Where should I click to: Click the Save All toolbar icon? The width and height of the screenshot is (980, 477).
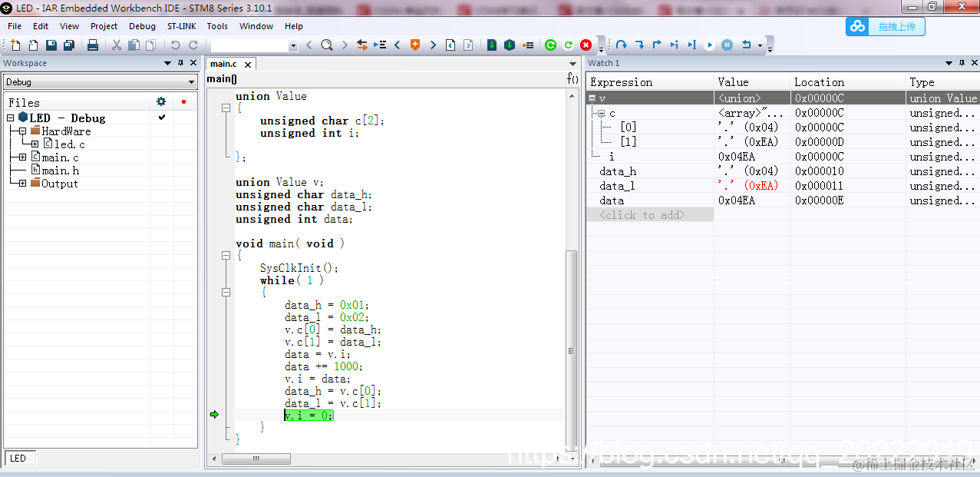point(69,45)
